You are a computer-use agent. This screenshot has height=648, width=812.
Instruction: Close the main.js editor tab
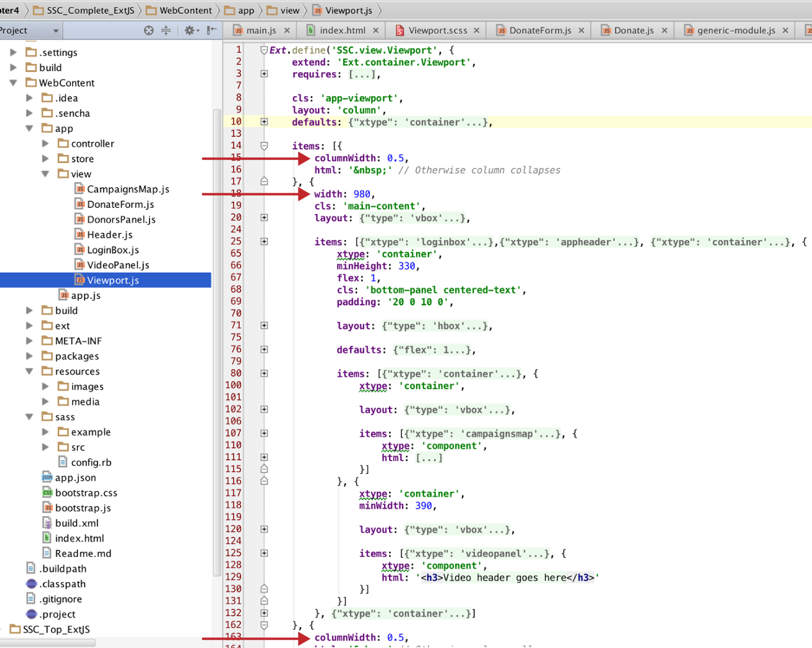pyautogui.click(x=287, y=30)
